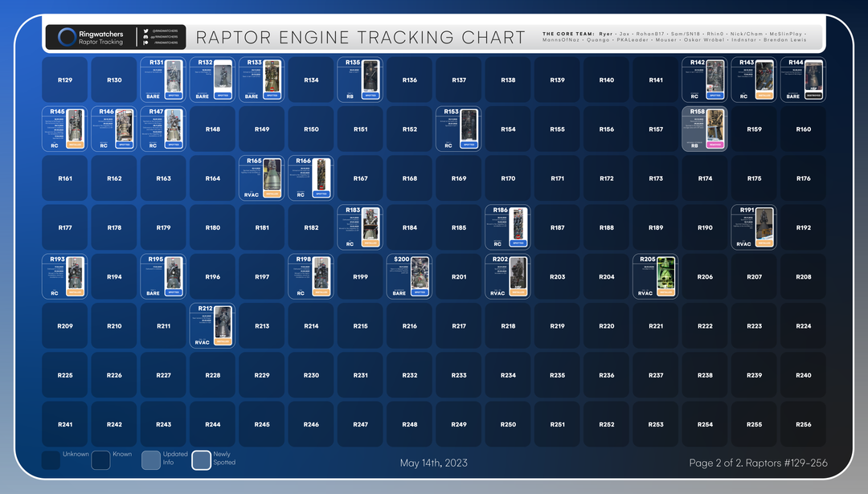Select the R165 RVAC engine card
The image size is (868, 494).
(262, 178)
